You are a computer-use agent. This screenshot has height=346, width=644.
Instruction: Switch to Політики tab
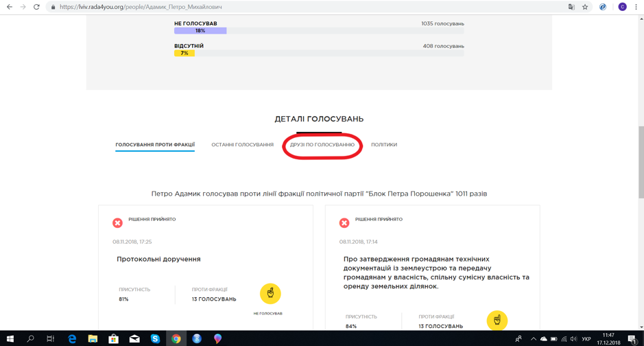click(x=384, y=145)
